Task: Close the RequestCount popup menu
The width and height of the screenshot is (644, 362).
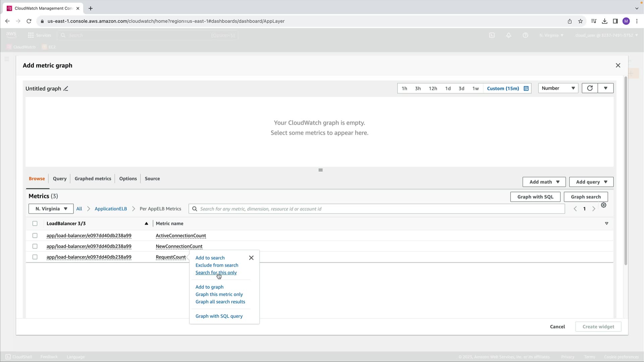Action: (x=251, y=258)
